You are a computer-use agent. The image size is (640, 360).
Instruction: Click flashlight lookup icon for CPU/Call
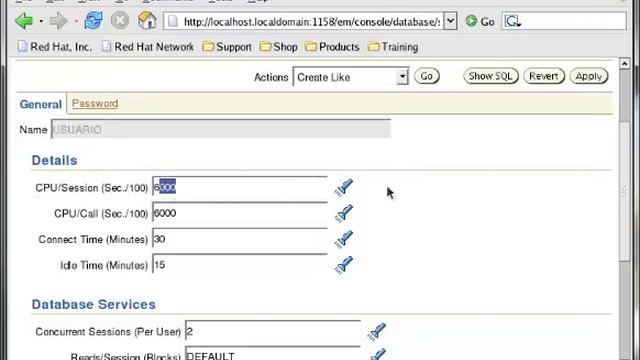(344, 213)
